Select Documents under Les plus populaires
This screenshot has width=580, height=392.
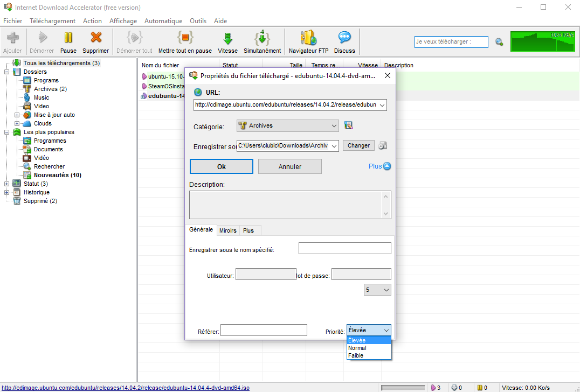(49, 149)
